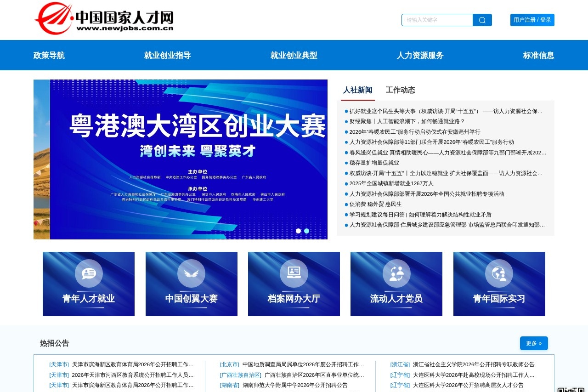Click the 中国国家人才网 site logo

104,18
